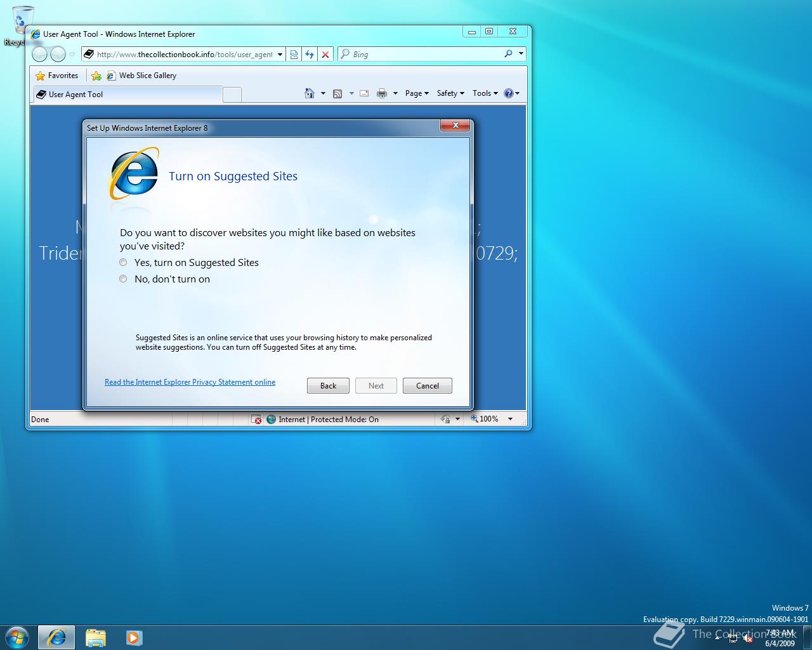
Task: Select No, don't turn on
Action: 165,279
